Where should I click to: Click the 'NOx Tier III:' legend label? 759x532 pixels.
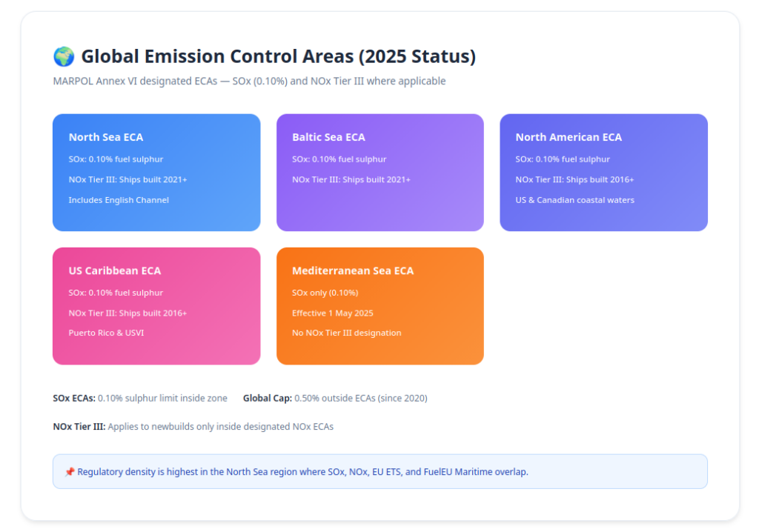(79, 427)
